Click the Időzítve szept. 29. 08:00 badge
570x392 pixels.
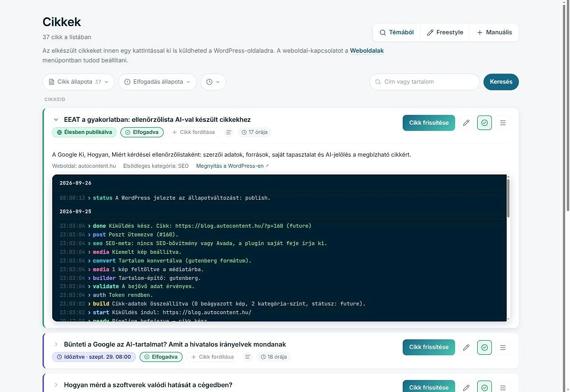[94, 357]
